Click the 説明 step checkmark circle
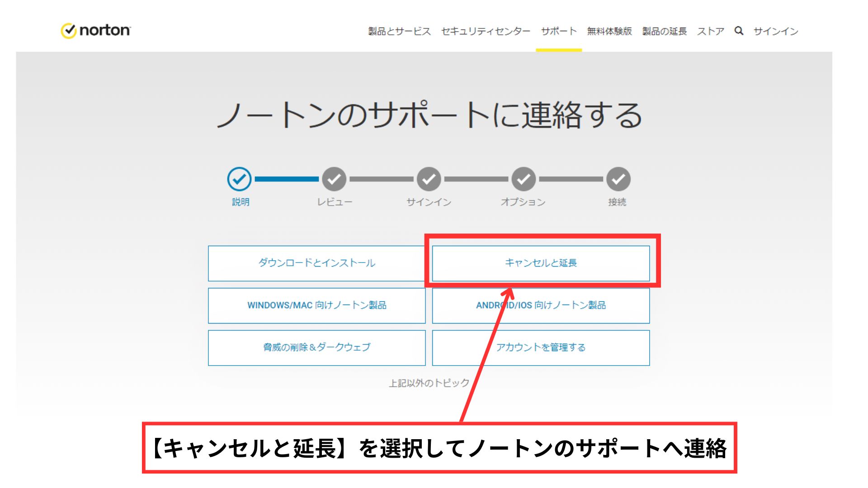 coord(239,179)
